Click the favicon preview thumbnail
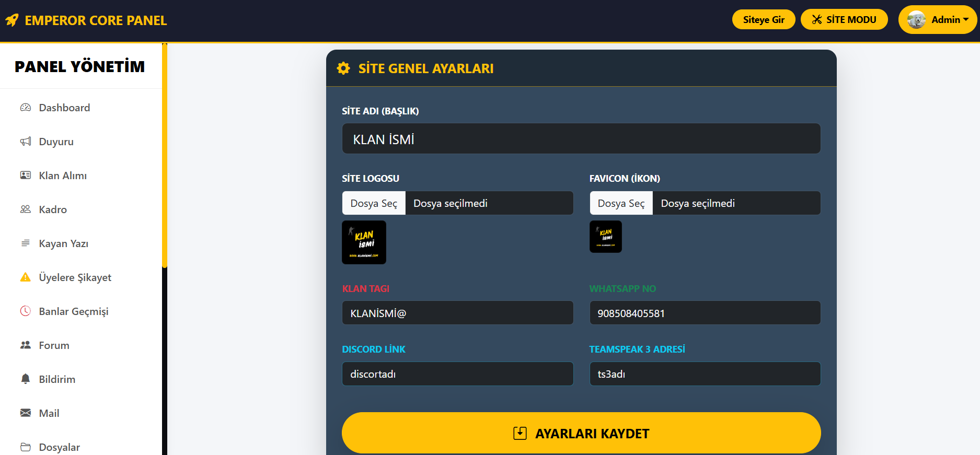Image resolution: width=980 pixels, height=455 pixels. (606, 237)
